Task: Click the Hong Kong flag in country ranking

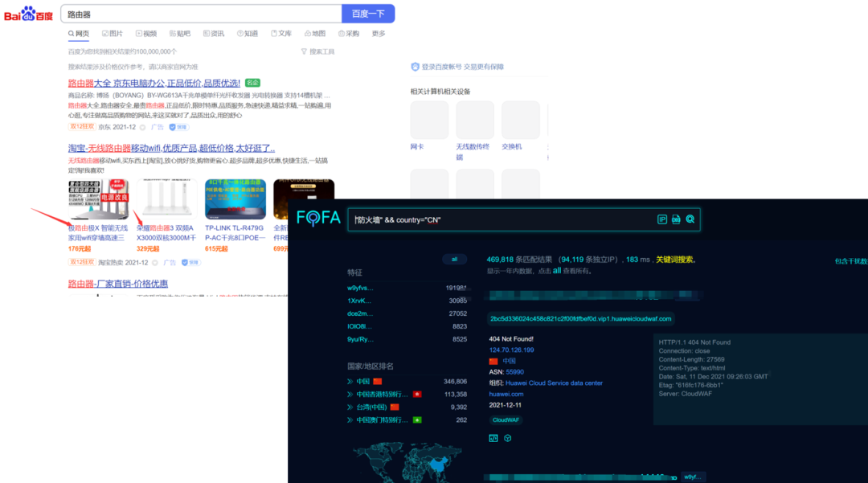Action: coord(417,395)
